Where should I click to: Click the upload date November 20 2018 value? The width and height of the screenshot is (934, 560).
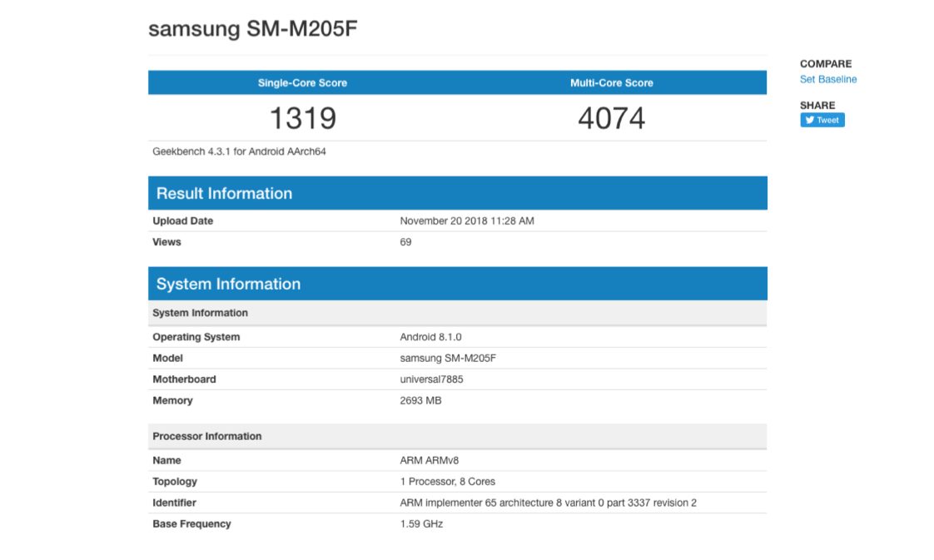(466, 221)
